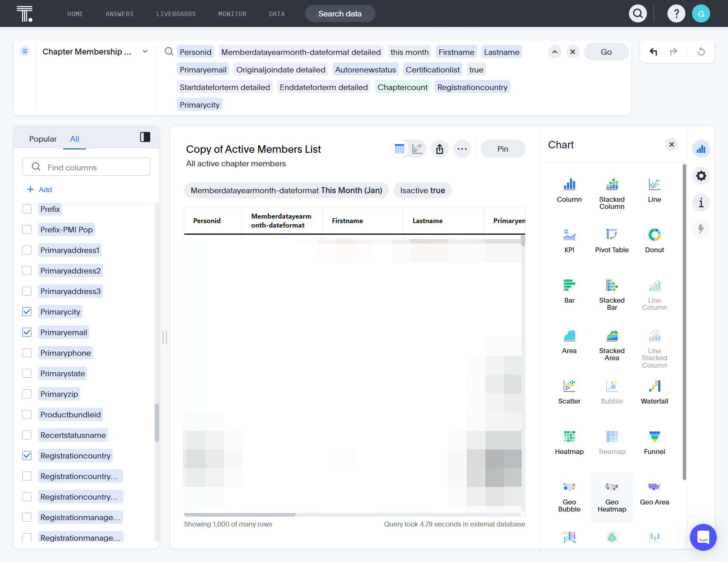This screenshot has width=728, height=562.
Task: Switch to table view icon
Action: 400,149
